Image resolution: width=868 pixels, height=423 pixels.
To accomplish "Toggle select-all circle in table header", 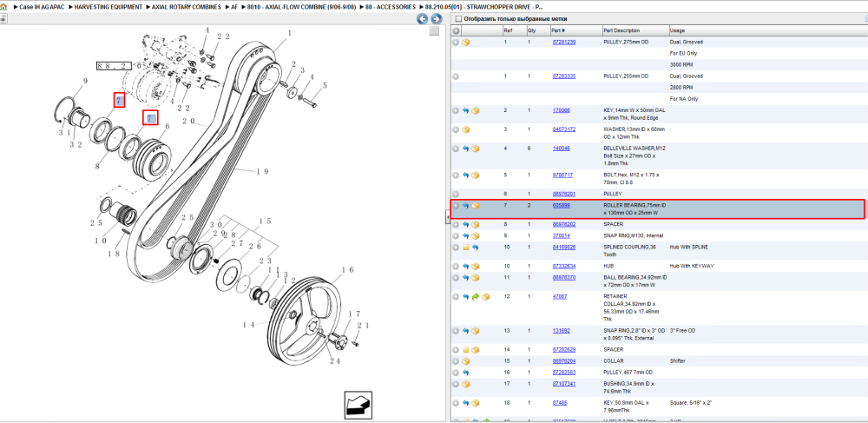I will coord(457,30).
